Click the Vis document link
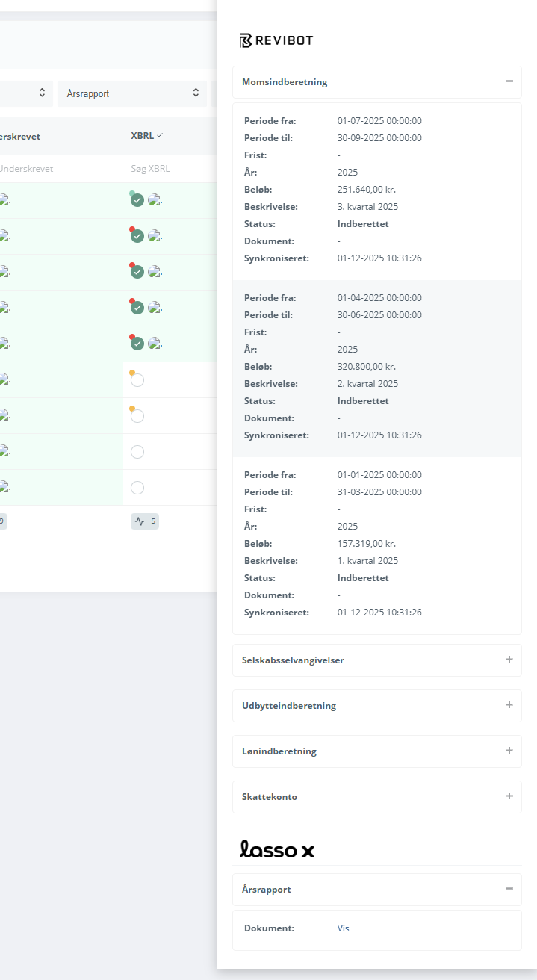Image resolution: width=537 pixels, height=980 pixels. click(343, 928)
